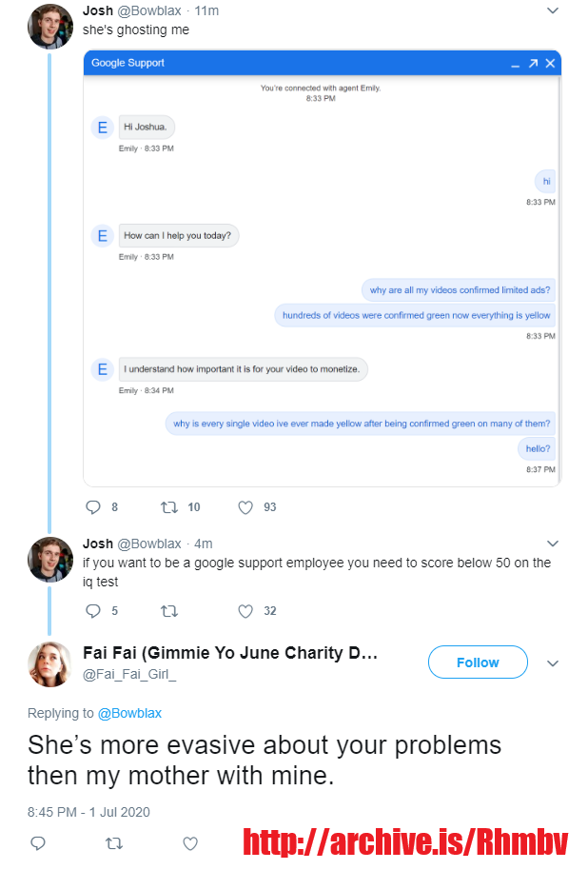
Task: Like the tweet with 32 likes
Action: pos(245,611)
